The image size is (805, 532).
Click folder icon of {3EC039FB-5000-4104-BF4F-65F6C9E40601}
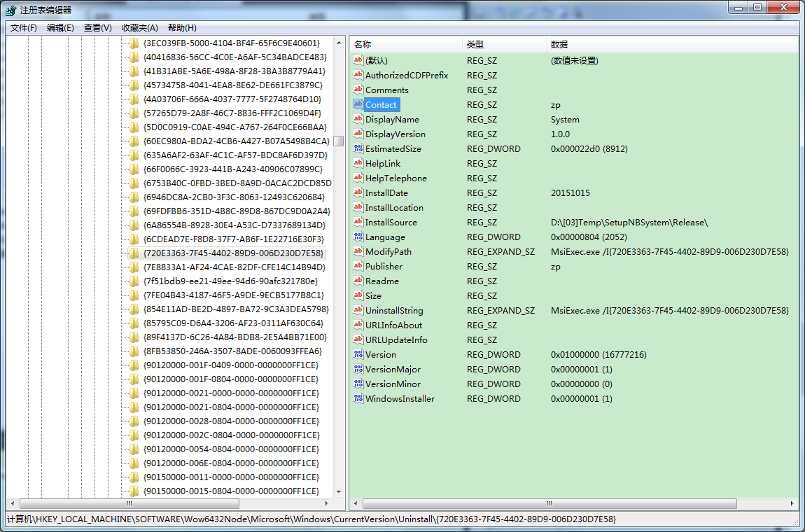pos(134,43)
